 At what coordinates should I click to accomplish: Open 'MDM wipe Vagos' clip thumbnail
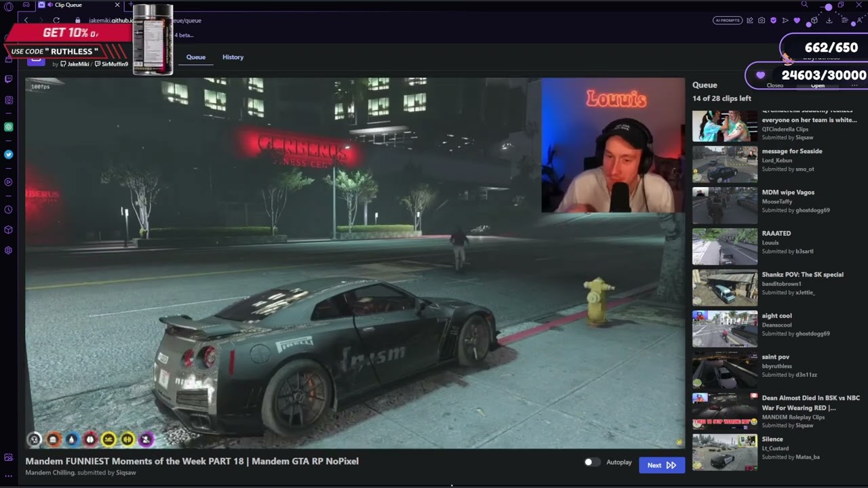[x=725, y=205]
